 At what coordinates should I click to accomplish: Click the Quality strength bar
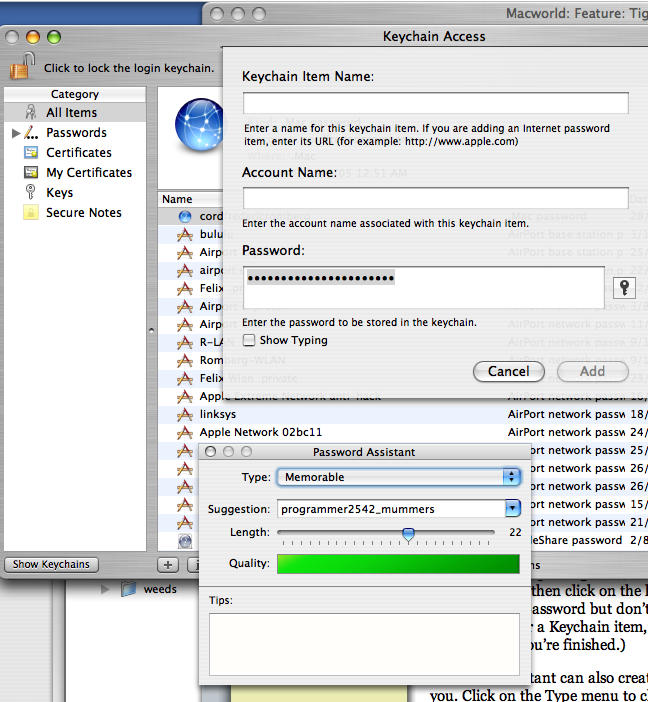pyautogui.click(x=398, y=564)
